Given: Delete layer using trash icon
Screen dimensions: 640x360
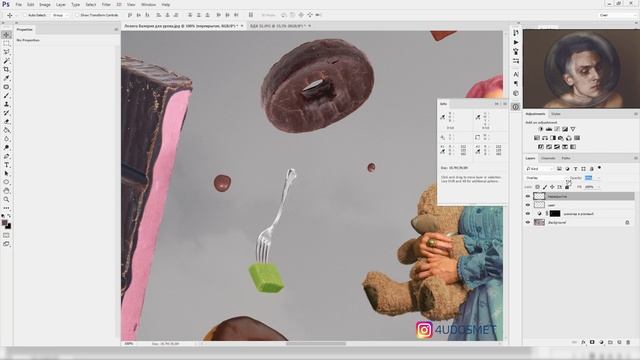Looking at the screenshot, I should pos(628,342).
